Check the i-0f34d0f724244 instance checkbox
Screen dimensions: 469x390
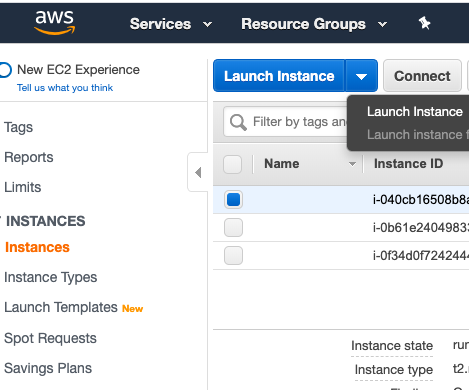(233, 256)
